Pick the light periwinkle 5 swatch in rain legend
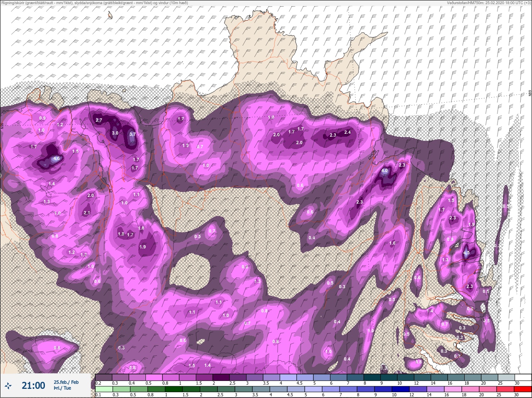This screenshot has height=398, width=532. (313, 389)
